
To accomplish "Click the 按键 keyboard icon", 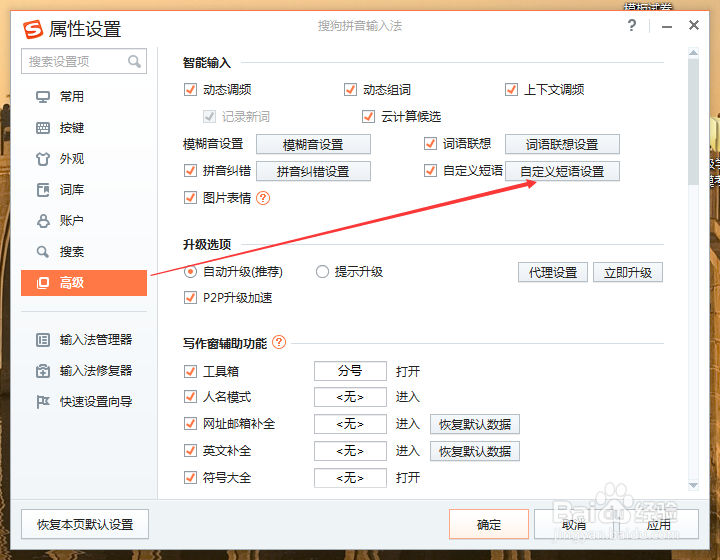I will tap(43, 128).
